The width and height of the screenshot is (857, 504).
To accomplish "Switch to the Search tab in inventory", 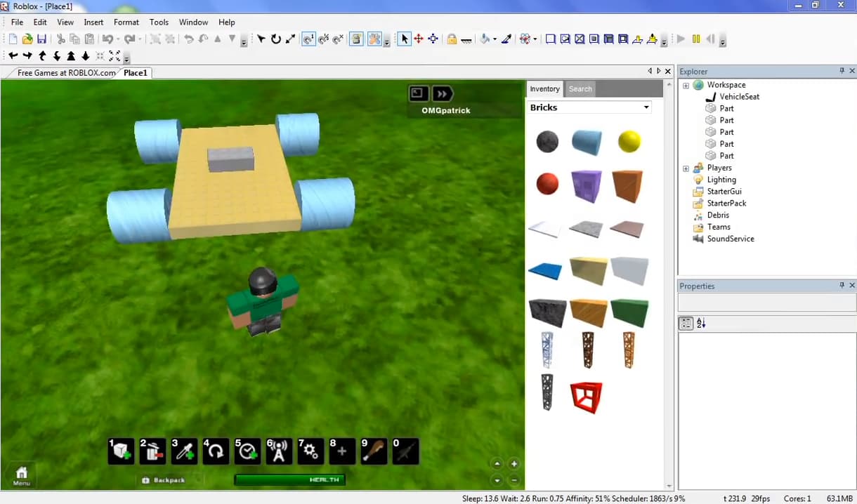I will point(580,88).
